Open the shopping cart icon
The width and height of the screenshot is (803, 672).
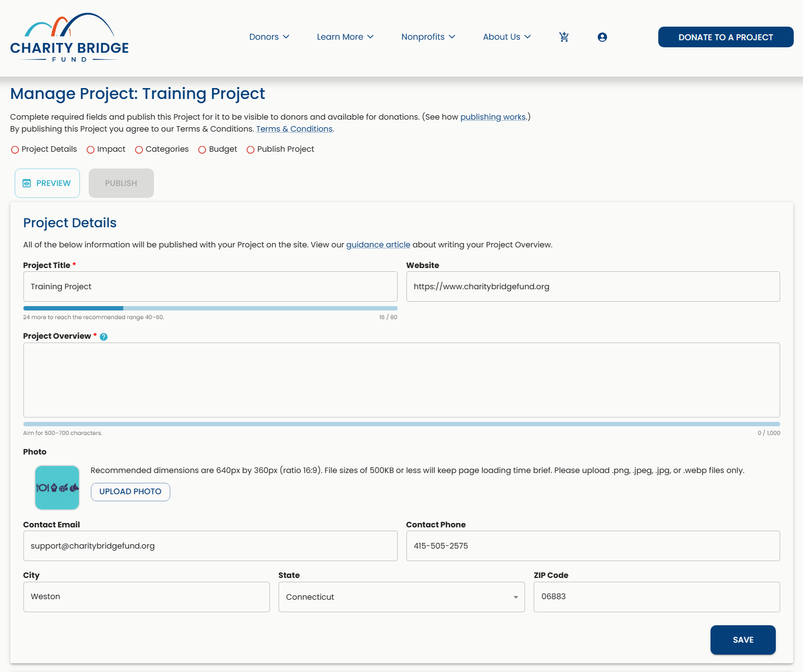click(564, 37)
